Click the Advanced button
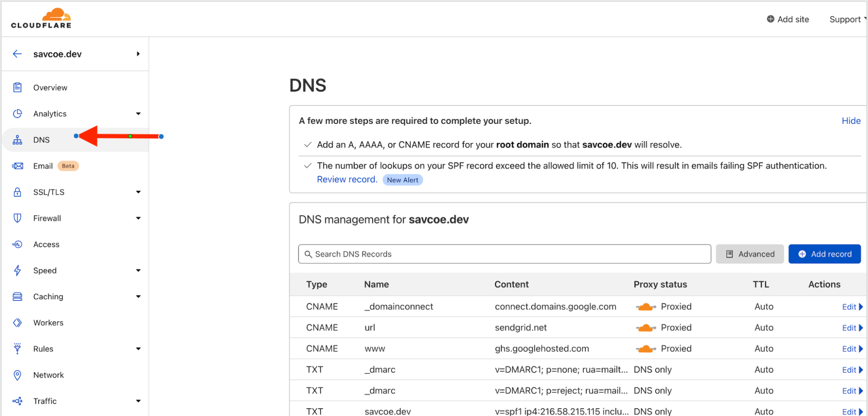 pyautogui.click(x=750, y=254)
